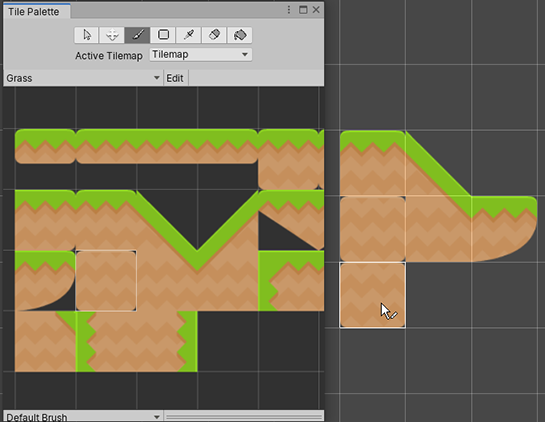Select the plain dirt tile in palette
Viewport: 545px width, 422px height.
(106, 281)
